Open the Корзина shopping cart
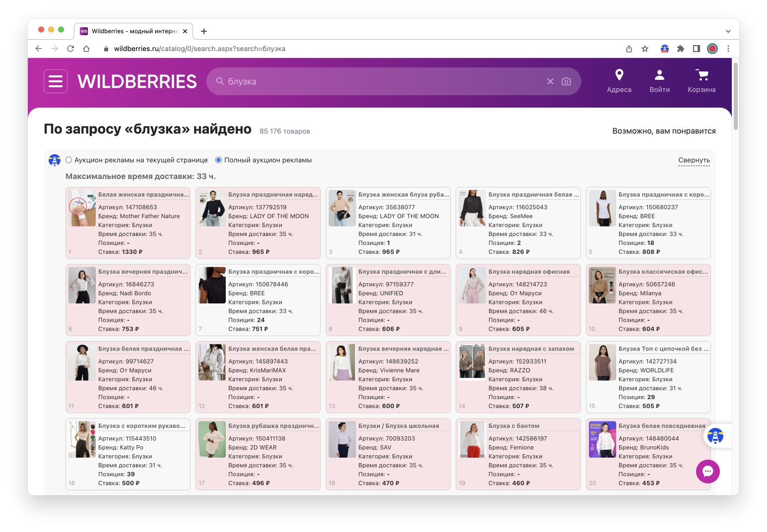The width and height of the screenshot is (767, 532). click(x=702, y=81)
